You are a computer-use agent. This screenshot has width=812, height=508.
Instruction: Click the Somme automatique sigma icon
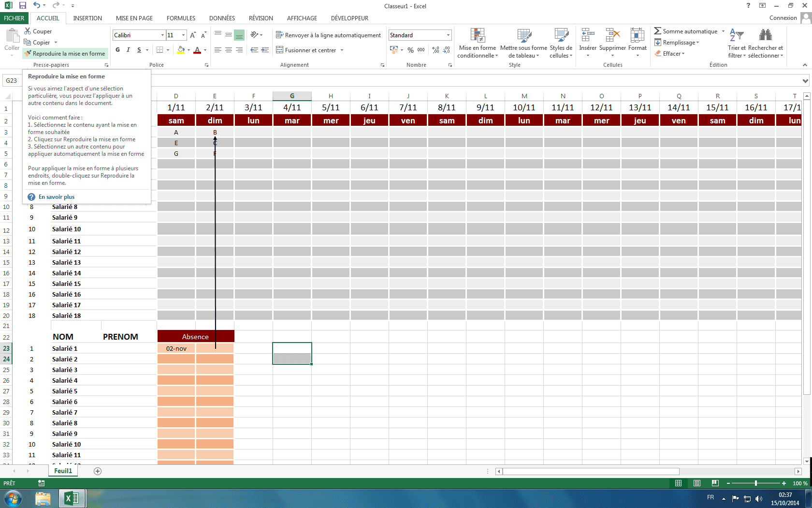click(657, 31)
